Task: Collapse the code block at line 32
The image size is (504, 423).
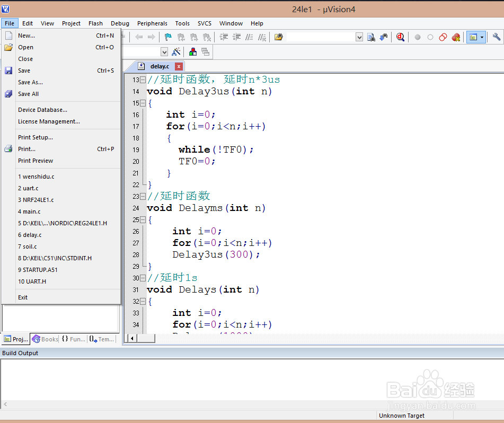Action: point(143,301)
